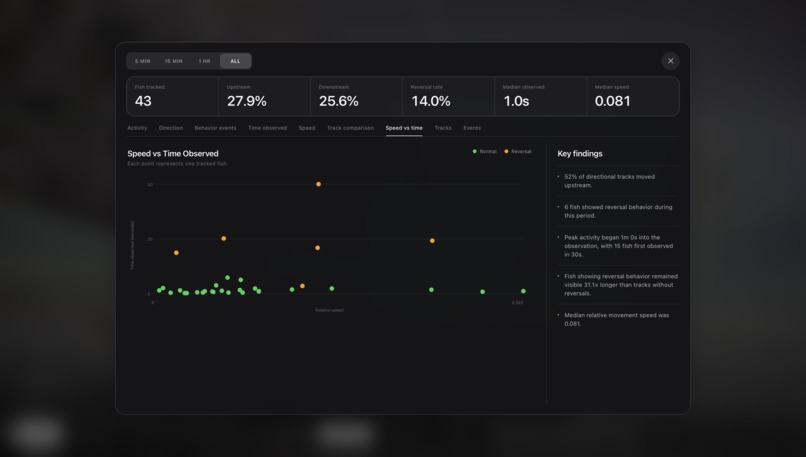Select the ALL time range
Viewport: 806px width, 457px height.
click(235, 61)
